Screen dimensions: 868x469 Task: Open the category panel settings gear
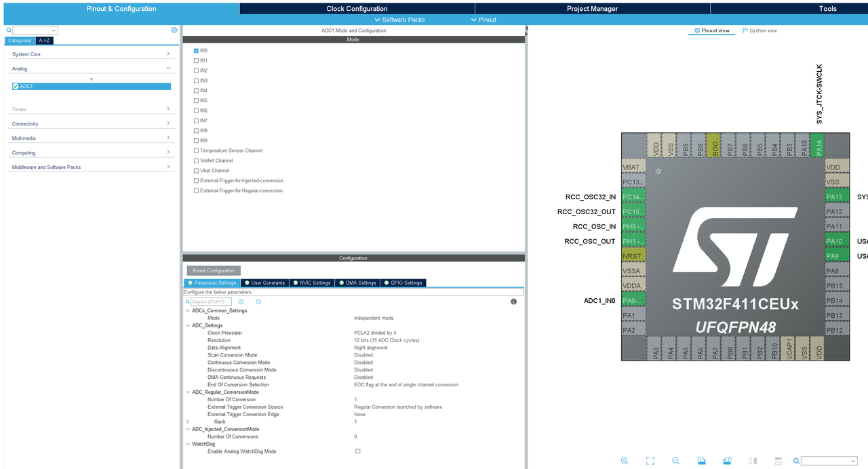[174, 30]
